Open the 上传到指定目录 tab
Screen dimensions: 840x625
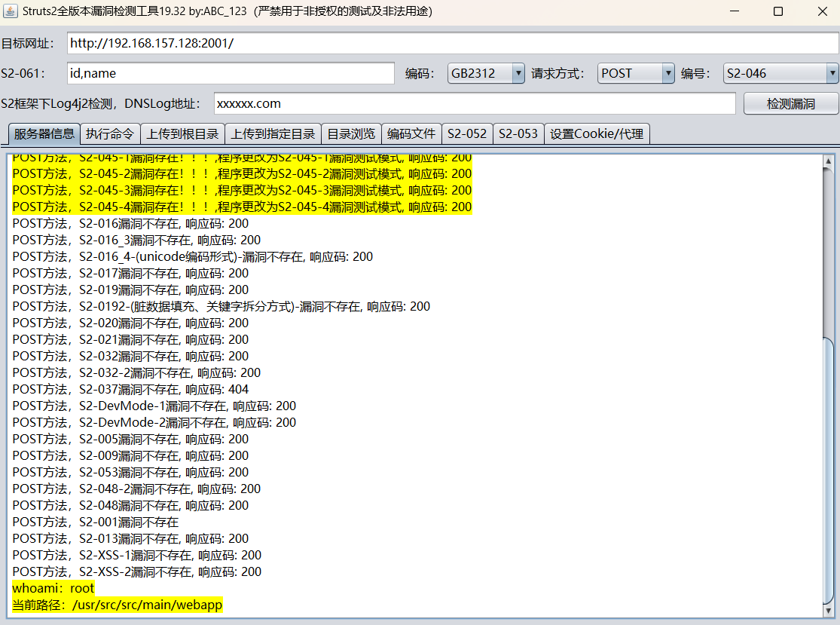pyautogui.click(x=273, y=134)
